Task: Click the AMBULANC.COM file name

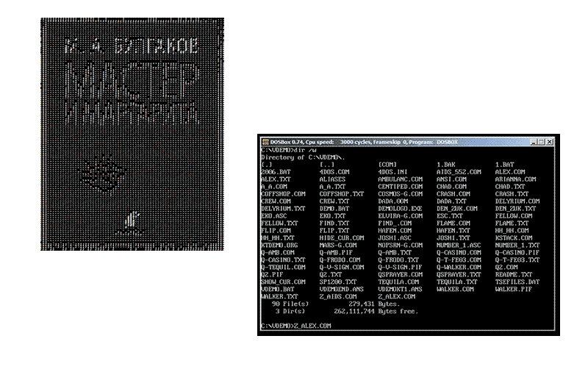Action: click(x=401, y=179)
